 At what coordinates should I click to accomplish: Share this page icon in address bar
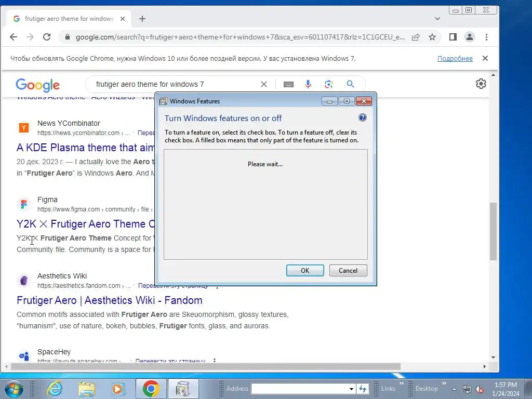[x=416, y=37]
